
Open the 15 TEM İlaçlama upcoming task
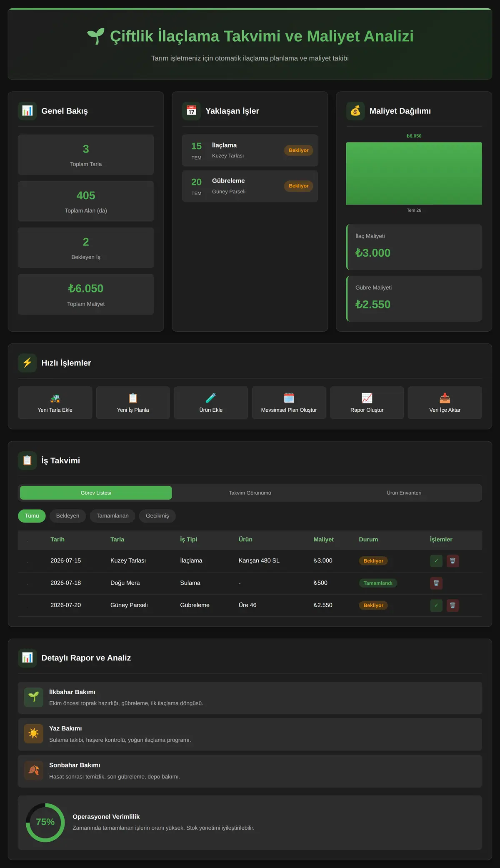(250, 150)
